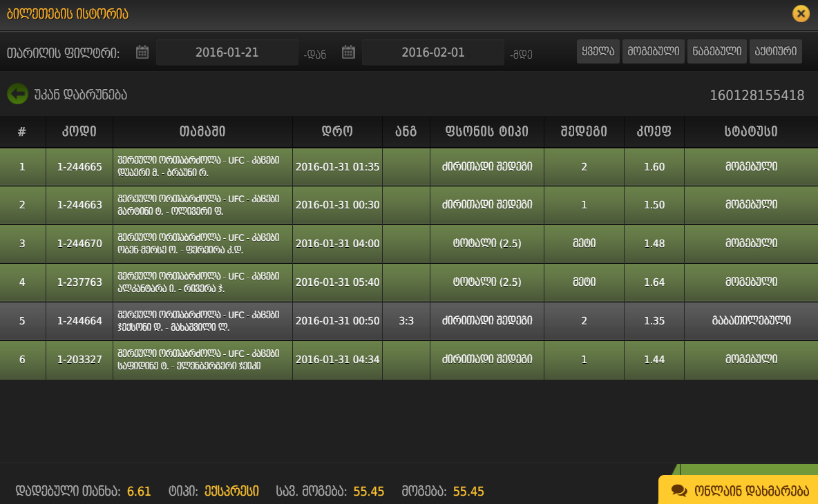The height and width of the screenshot is (504, 818).
Task: Click time 2016-01-31 00:50 cell
Action: pos(337,320)
